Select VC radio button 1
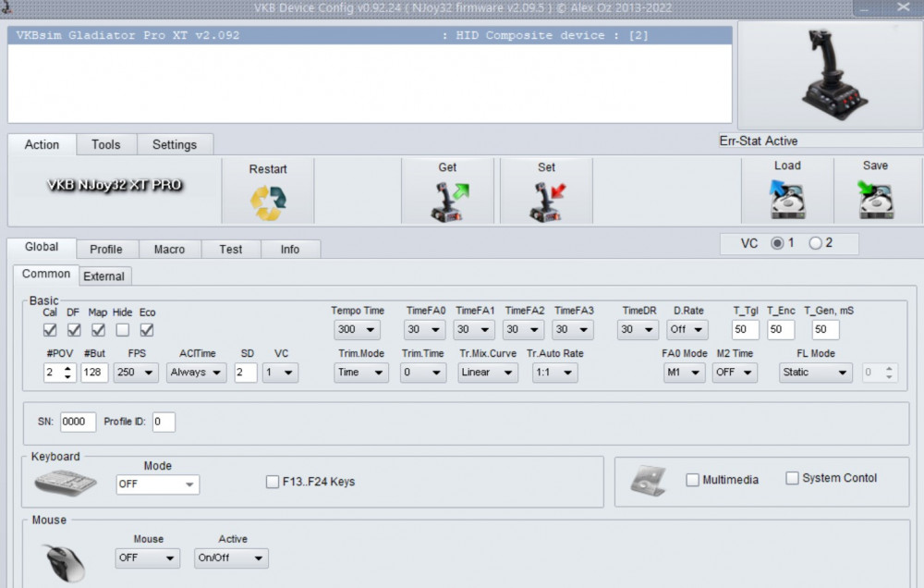 click(x=777, y=243)
